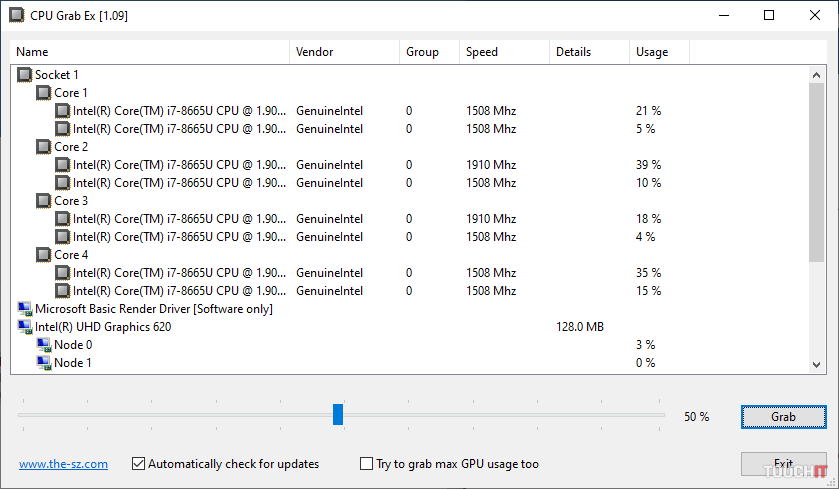
Task: Open the www.the-sz.com link
Action: coord(63,464)
